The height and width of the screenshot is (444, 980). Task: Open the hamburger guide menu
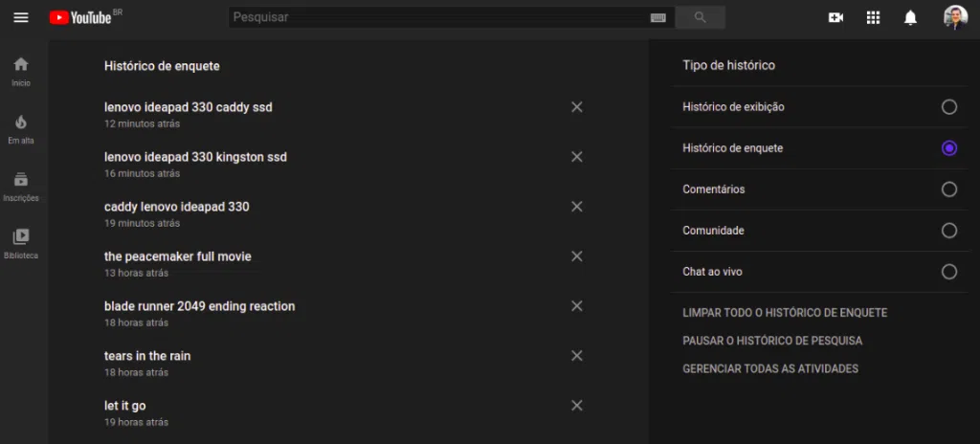21,17
